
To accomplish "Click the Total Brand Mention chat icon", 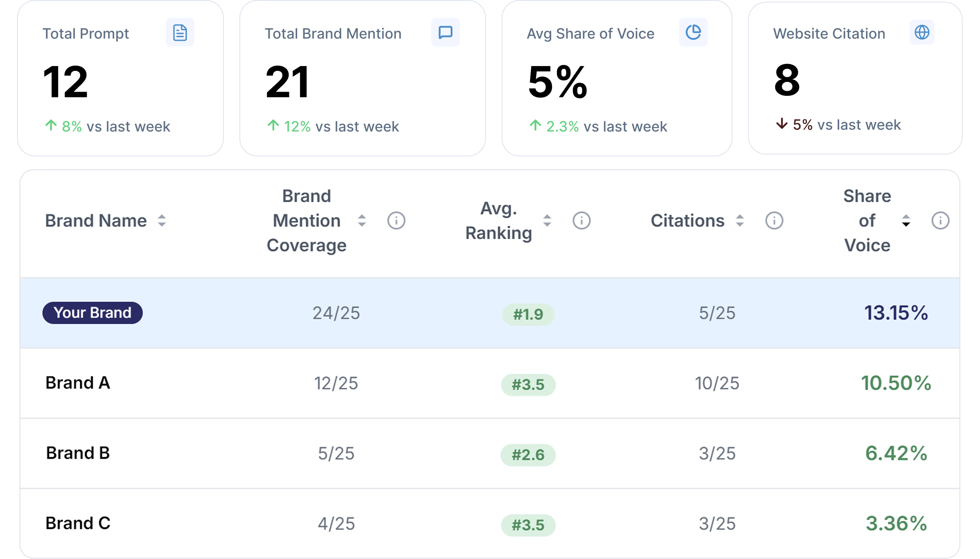I will [445, 33].
